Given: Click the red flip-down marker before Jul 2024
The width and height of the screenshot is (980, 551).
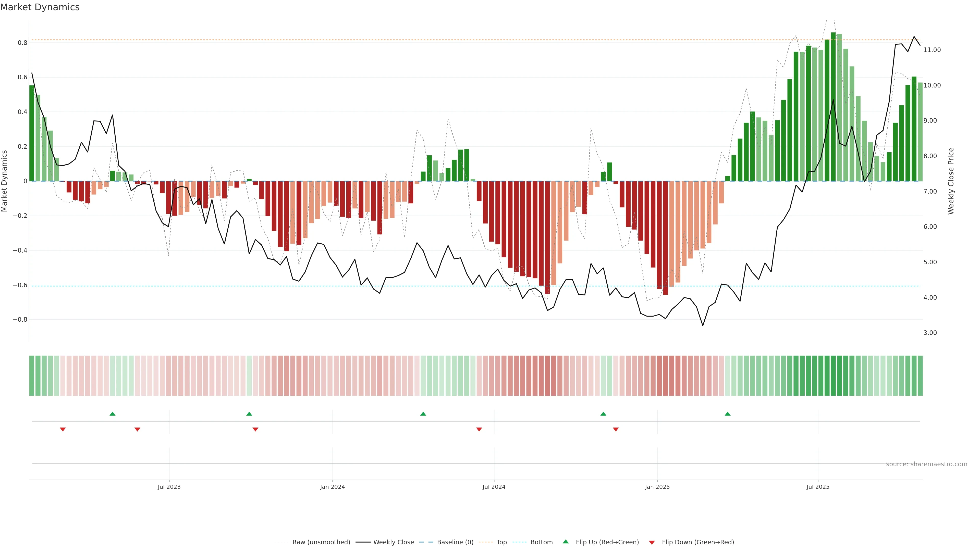Looking at the screenshot, I should pyautogui.click(x=479, y=429).
